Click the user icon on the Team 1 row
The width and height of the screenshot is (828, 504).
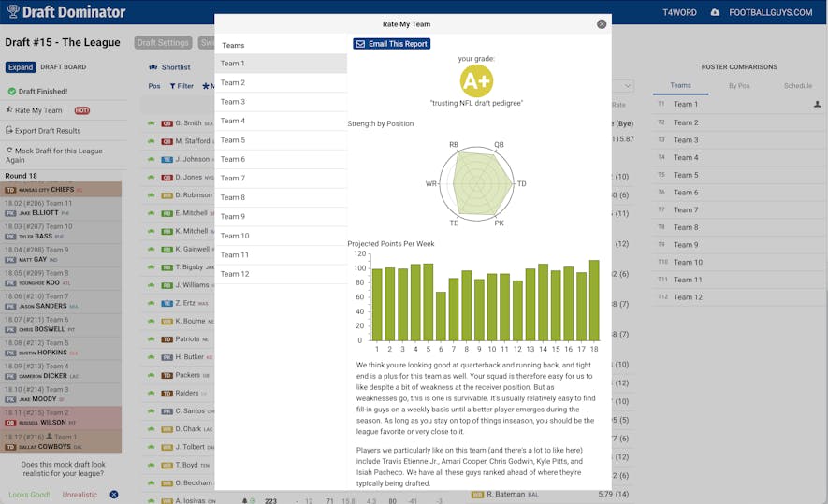point(817,105)
